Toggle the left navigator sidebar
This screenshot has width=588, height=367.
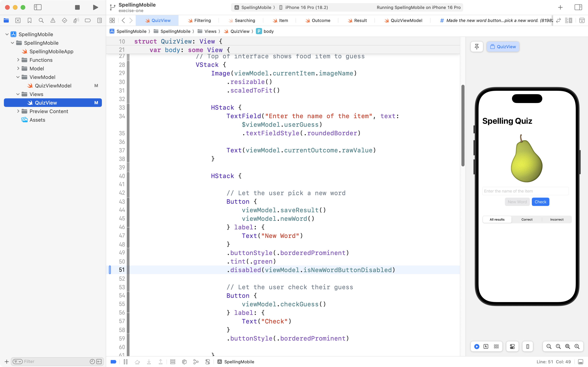(38, 7)
